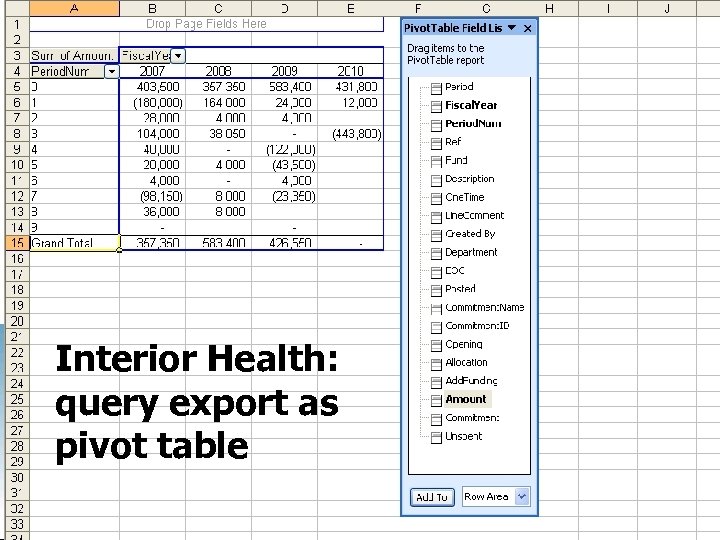720x540 pixels.
Task: Close the PivotTable Field List panel
Action: (528, 28)
